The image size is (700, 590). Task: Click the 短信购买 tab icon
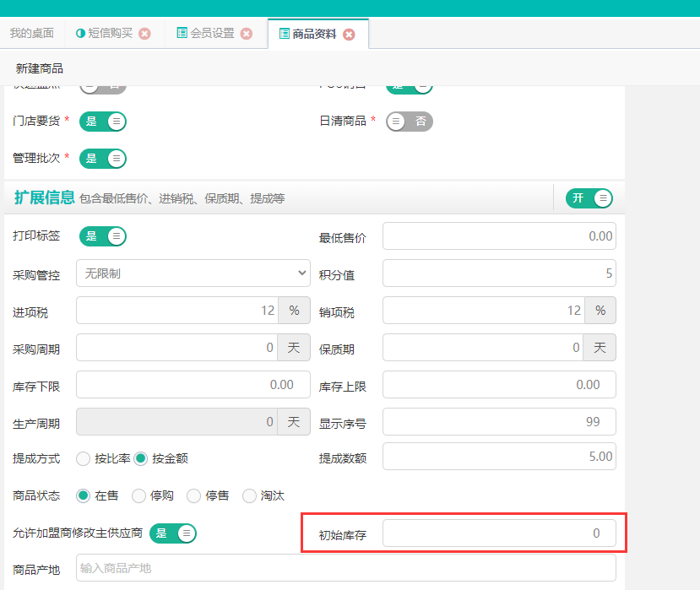point(80,34)
